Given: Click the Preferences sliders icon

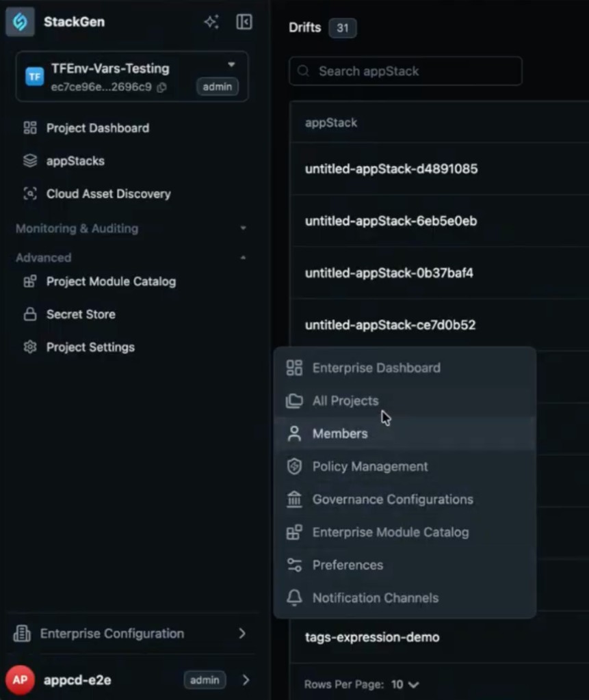Looking at the screenshot, I should 294,565.
